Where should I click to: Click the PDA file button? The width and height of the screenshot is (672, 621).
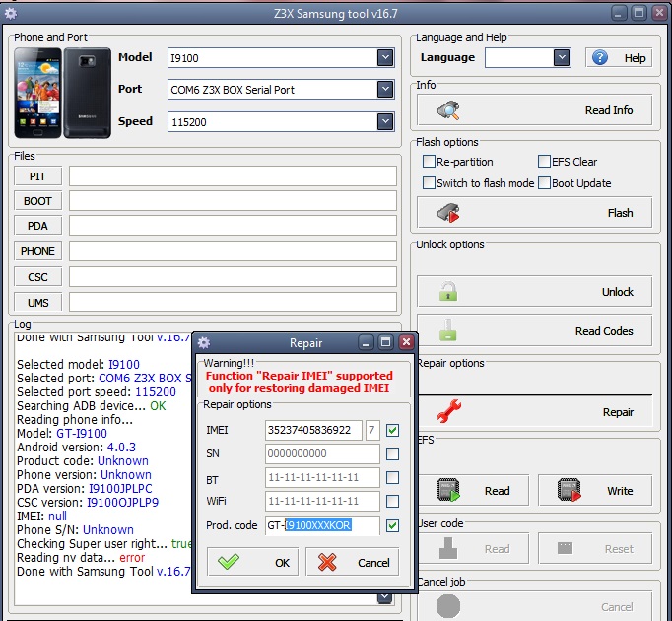click(x=37, y=226)
